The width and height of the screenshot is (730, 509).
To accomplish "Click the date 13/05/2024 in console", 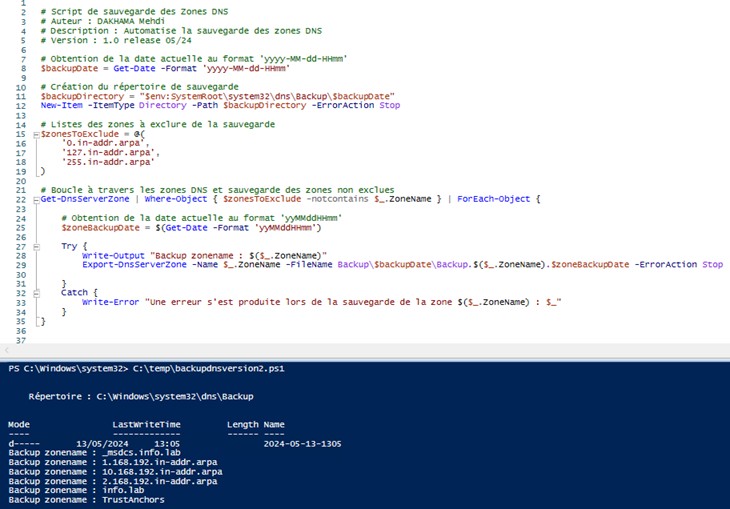I will (x=102, y=444).
